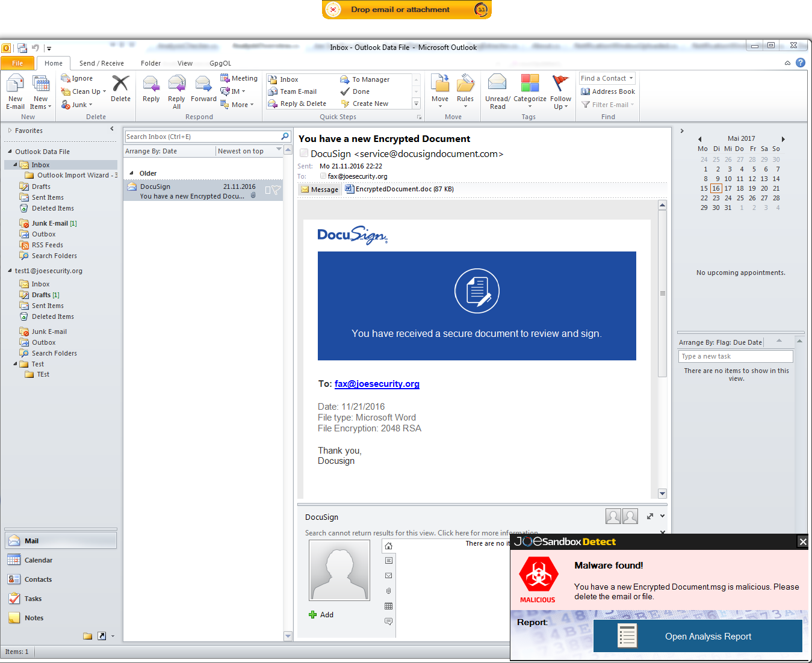Open the Contacts view
Viewport: 812px width, 663px height.
pyautogui.click(x=61, y=579)
